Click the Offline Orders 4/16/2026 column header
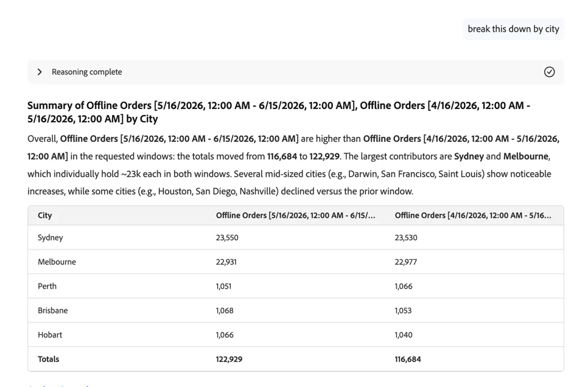 473,215
